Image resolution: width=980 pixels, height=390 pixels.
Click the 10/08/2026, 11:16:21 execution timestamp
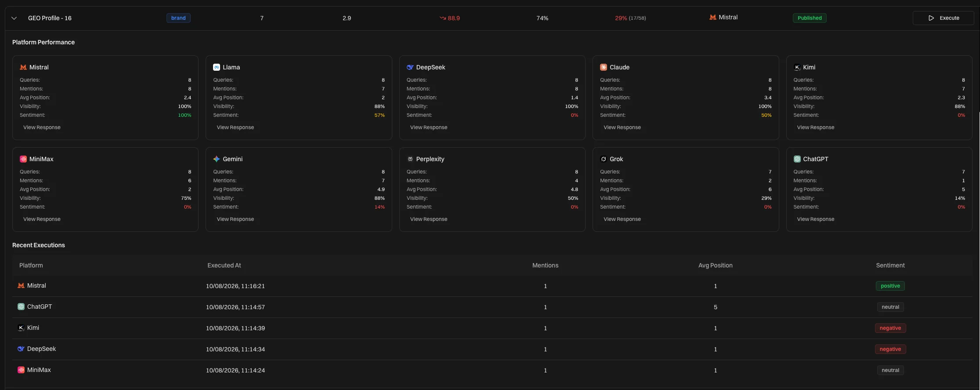[x=235, y=286]
